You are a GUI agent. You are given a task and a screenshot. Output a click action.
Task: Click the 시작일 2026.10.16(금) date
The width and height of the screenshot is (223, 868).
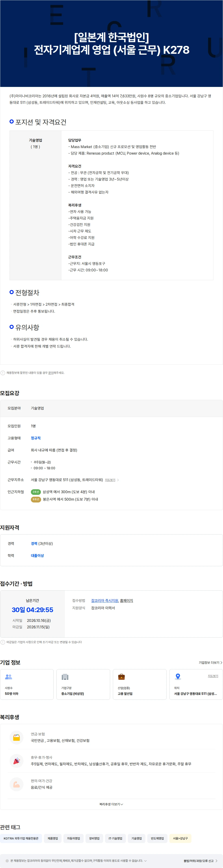39,620
